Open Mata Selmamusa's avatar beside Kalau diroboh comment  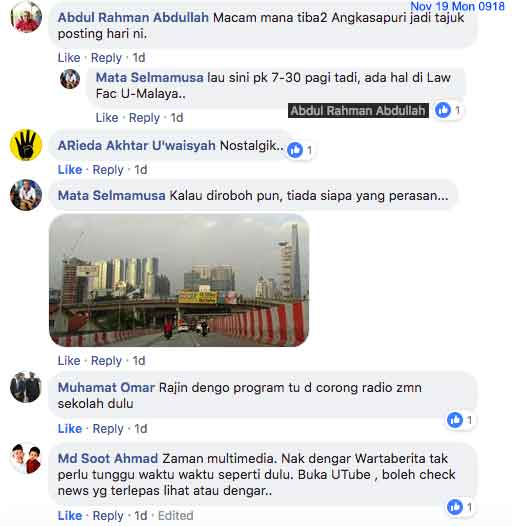26,195
